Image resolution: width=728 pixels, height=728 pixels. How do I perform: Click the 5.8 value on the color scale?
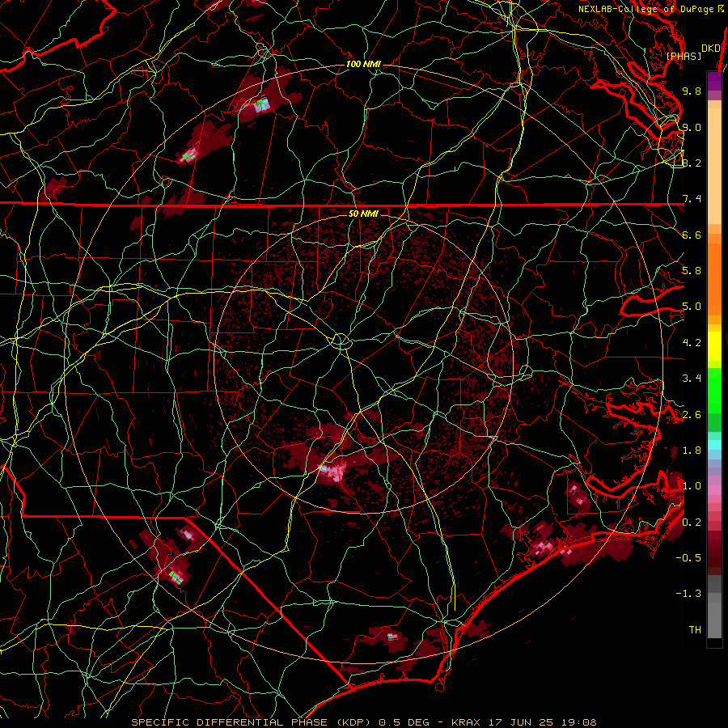click(x=692, y=271)
